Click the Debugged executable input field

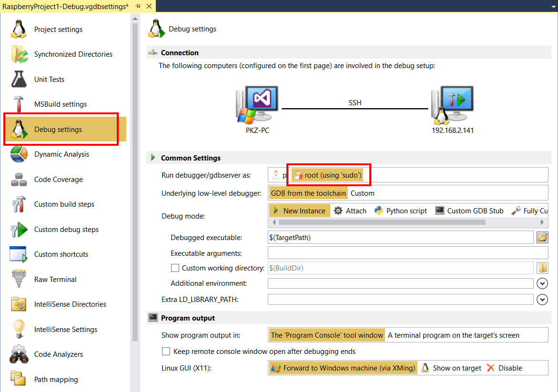[x=401, y=237]
